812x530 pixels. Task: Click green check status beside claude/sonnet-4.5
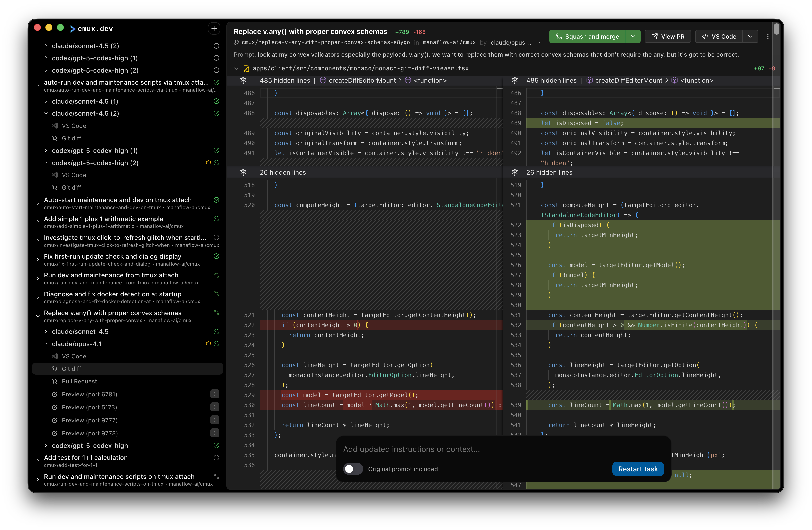216,332
